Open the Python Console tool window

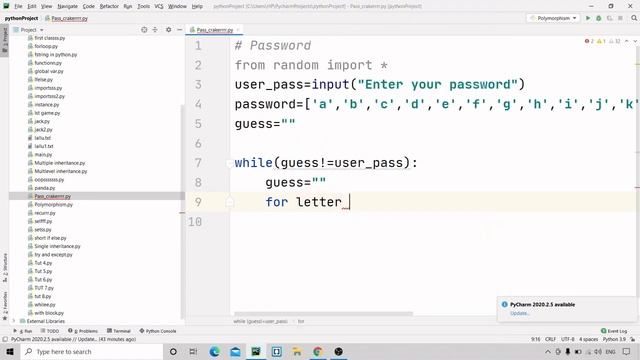coord(158,331)
